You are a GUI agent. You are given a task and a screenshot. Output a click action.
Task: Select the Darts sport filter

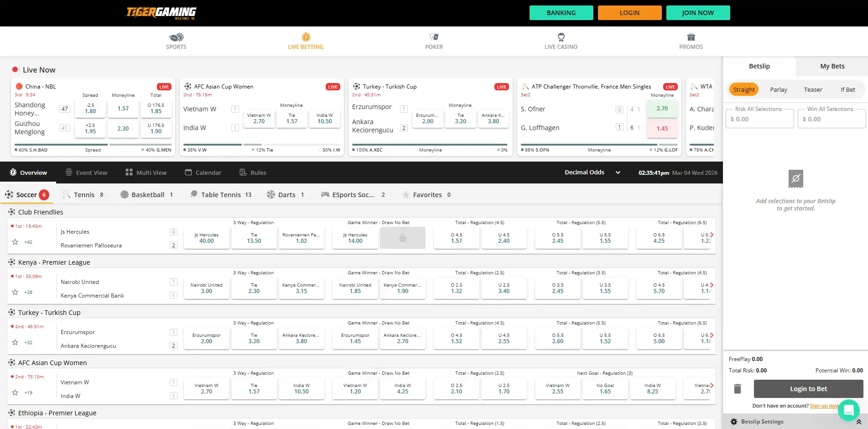pos(286,195)
